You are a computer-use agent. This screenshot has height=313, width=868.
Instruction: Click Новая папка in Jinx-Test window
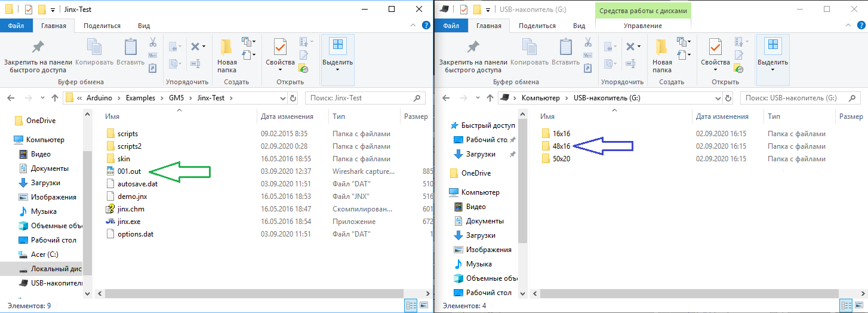click(x=227, y=55)
